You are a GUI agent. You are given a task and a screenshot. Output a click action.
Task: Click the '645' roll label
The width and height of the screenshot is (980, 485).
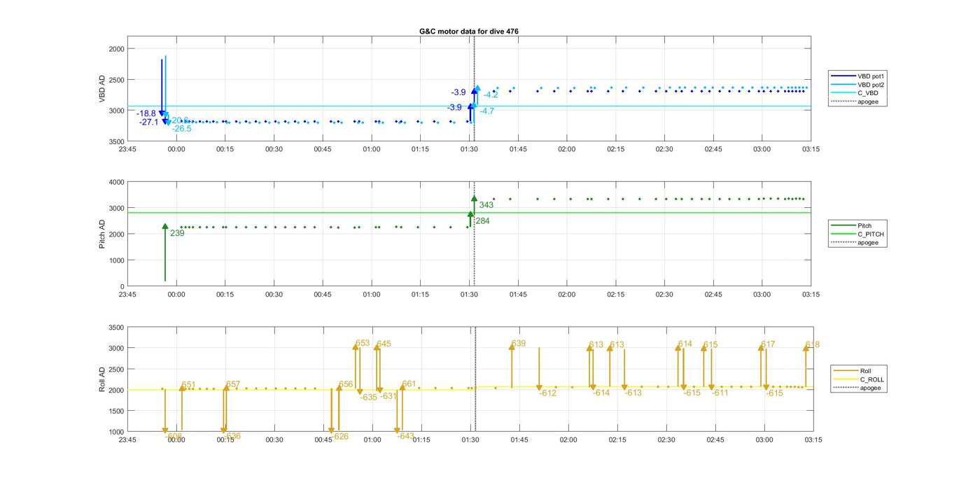(x=384, y=344)
